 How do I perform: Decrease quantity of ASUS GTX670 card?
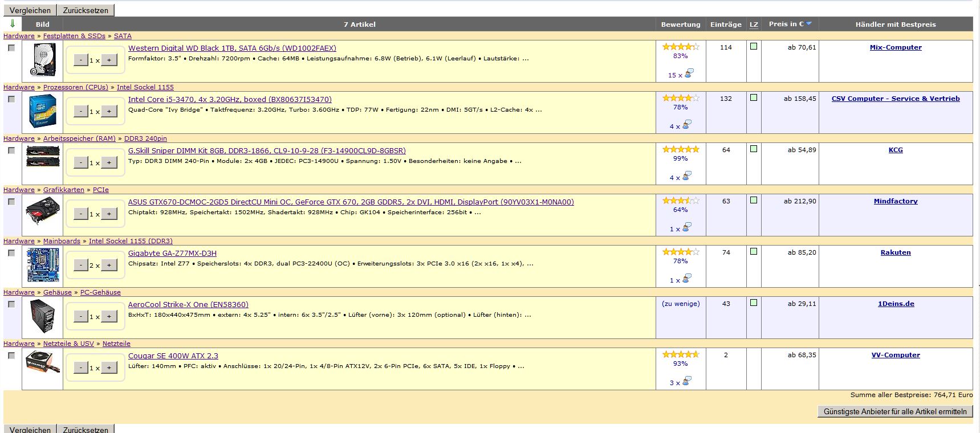point(81,214)
